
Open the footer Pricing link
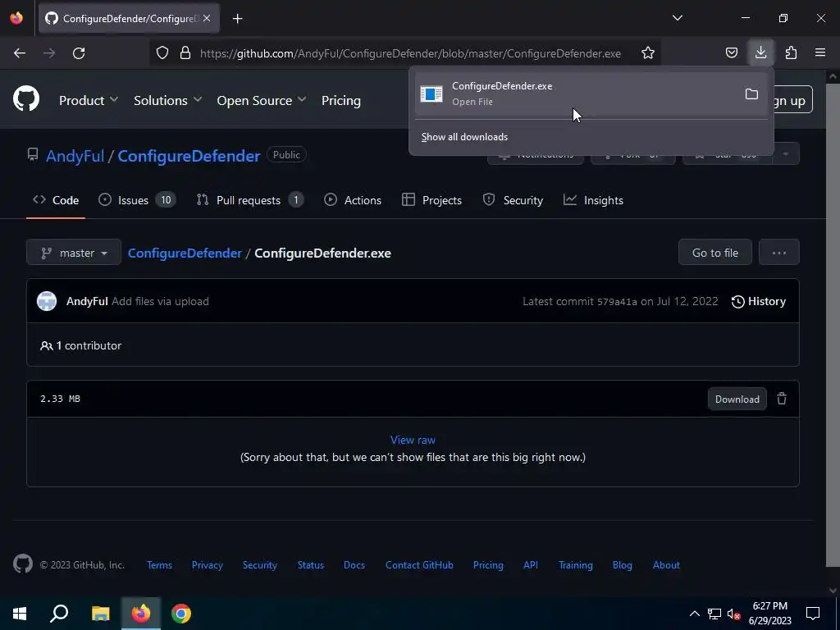[x=488, y=564]
